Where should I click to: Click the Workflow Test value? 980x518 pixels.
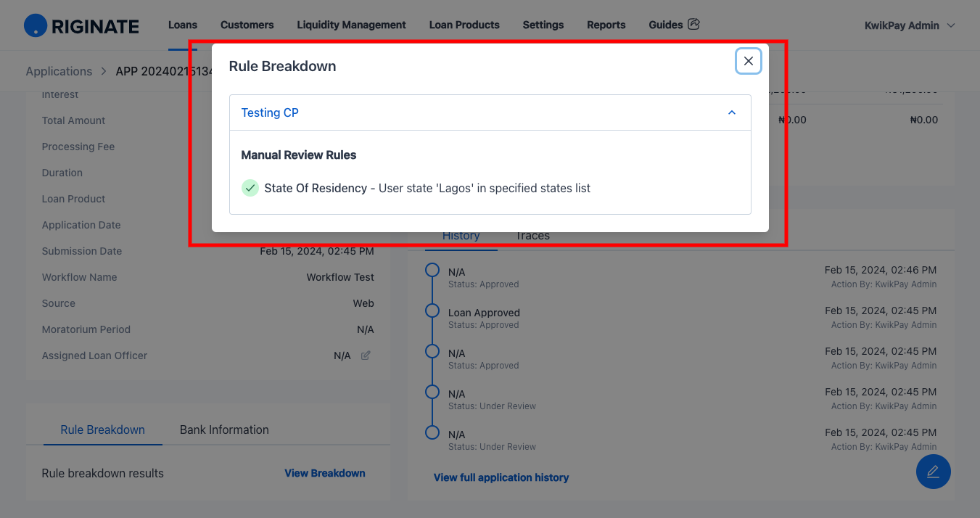[x=340, y=277]
